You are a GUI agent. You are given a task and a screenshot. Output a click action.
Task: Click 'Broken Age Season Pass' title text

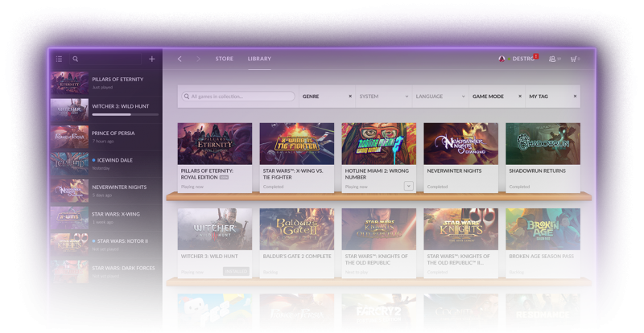[x=541, y=257]
